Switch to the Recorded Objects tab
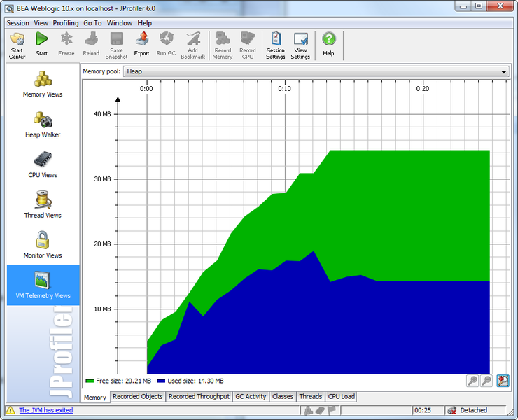This screenshot has height=420, width=518. [x=138, y=396]
